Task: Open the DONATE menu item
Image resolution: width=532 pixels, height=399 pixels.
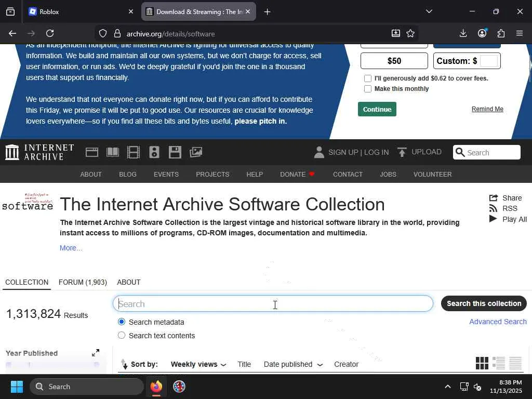Action: pos(297,175)
